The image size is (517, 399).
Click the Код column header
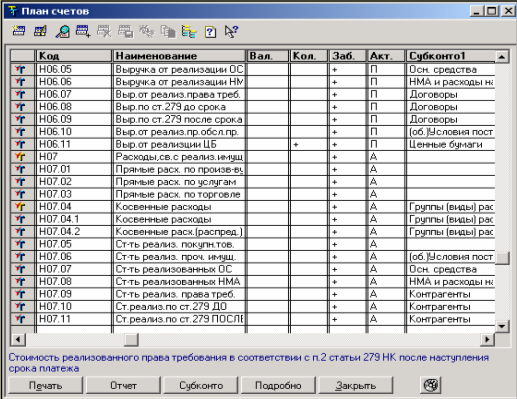pyautogui.click(x=74, y=56)
